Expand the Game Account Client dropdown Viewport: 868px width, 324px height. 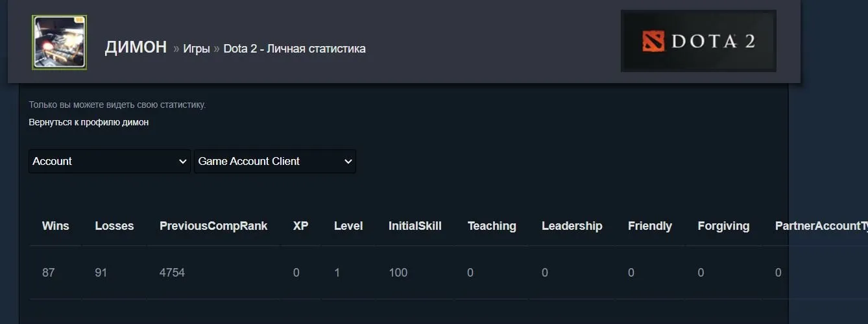[275, 161]
